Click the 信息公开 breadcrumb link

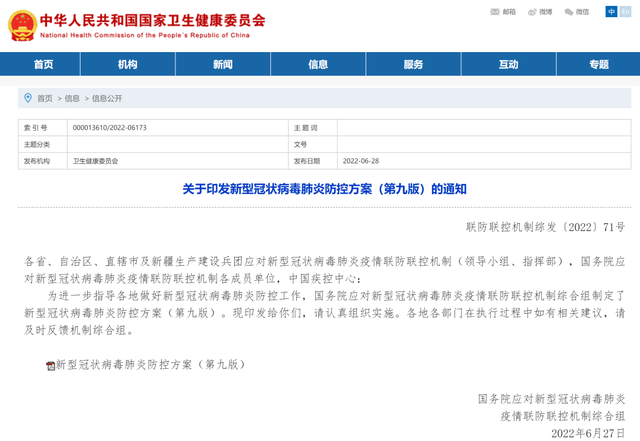click(x=107, y=98)
